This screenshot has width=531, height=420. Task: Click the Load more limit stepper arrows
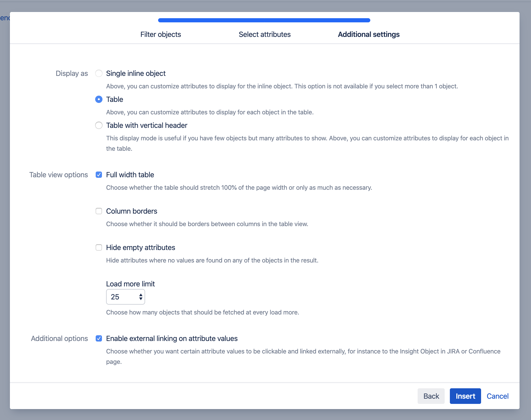coord(141,297)
